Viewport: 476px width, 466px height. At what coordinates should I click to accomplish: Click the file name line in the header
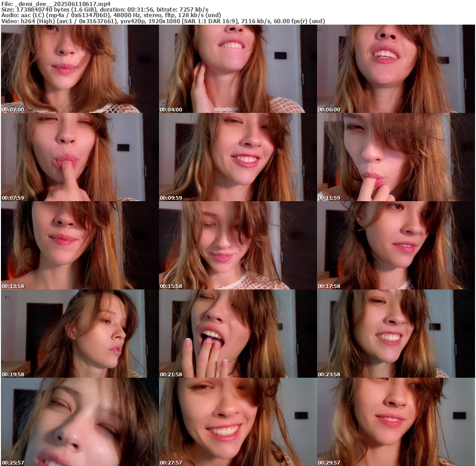click(56, 4)
